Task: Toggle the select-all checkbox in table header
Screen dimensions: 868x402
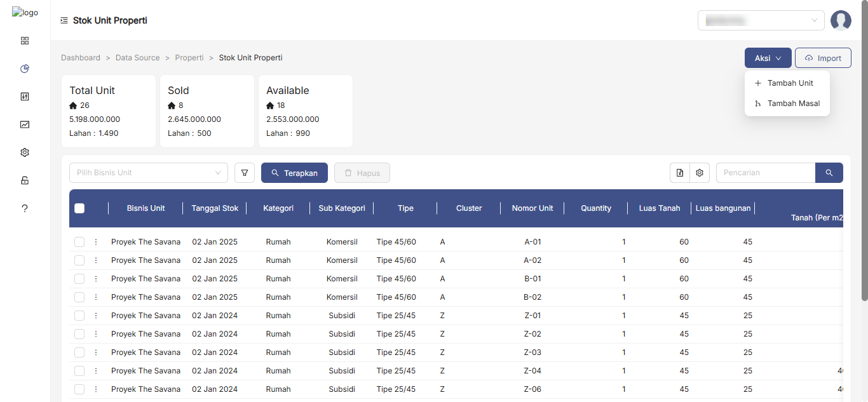Action: [x=79, y=208]
